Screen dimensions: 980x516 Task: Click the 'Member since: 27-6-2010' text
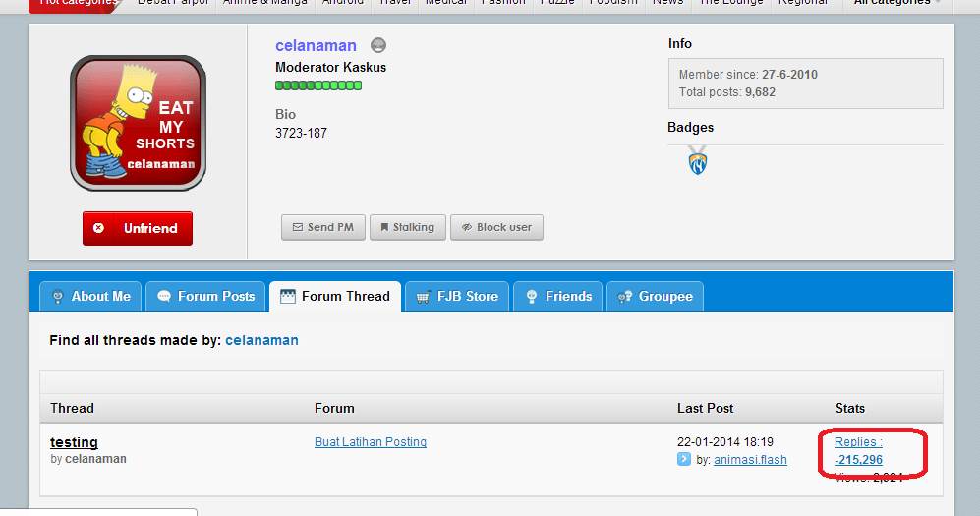pyautogui.click(x=748, y=75)
